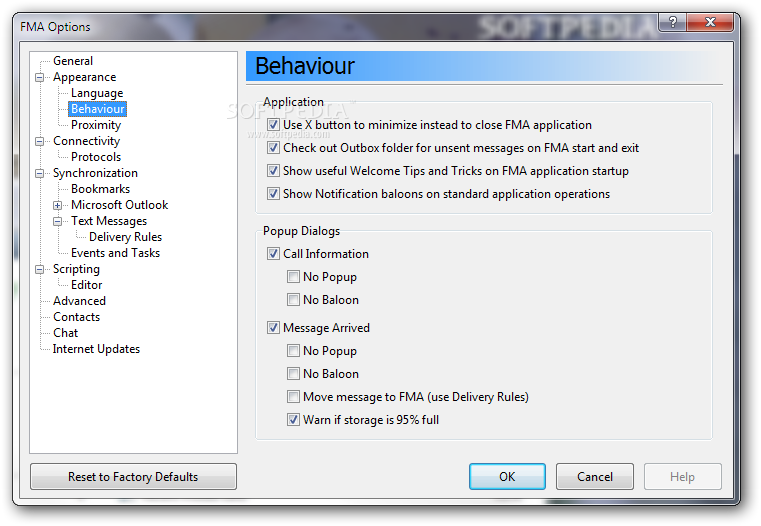Select the highlighted Behaviour tree item
Screen dimensions: 761x526
98,109
